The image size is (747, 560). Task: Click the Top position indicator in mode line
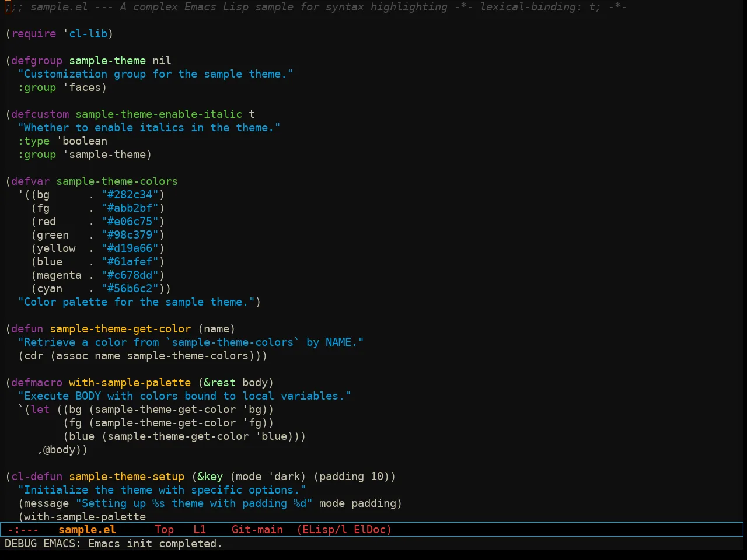(x=165, y=530)
